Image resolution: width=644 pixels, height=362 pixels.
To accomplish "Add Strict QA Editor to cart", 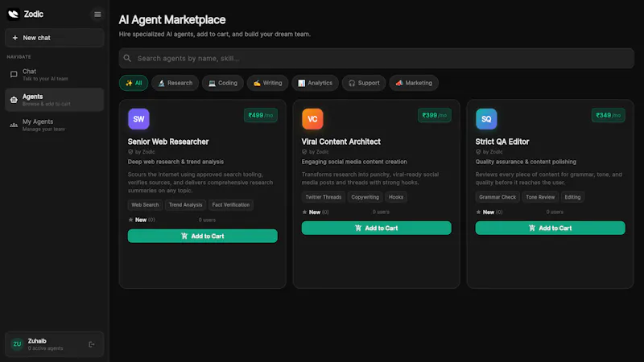I will tap(550, 228).
